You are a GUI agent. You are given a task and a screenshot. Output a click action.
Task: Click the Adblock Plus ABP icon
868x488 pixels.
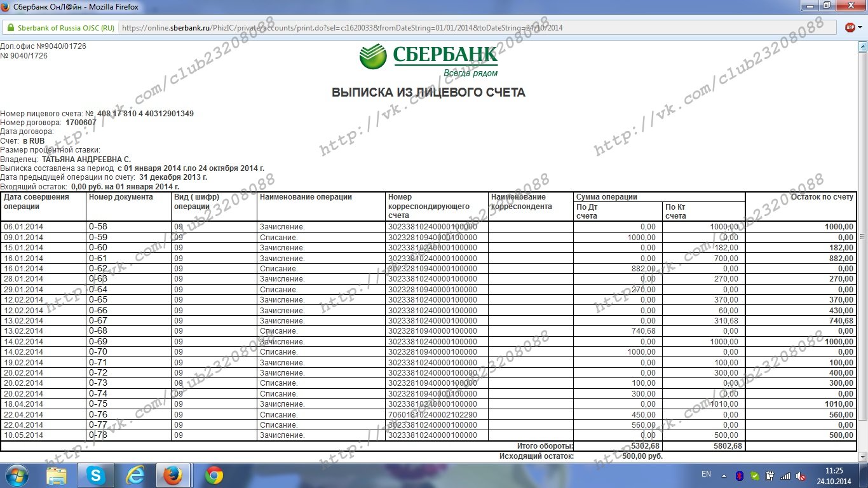tap(850, 28)
